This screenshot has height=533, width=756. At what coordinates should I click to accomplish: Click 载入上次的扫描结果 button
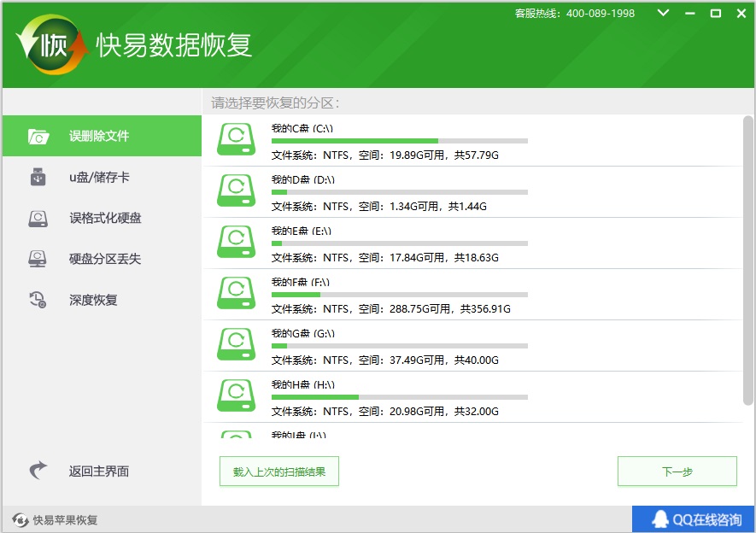tap(279, 471)
